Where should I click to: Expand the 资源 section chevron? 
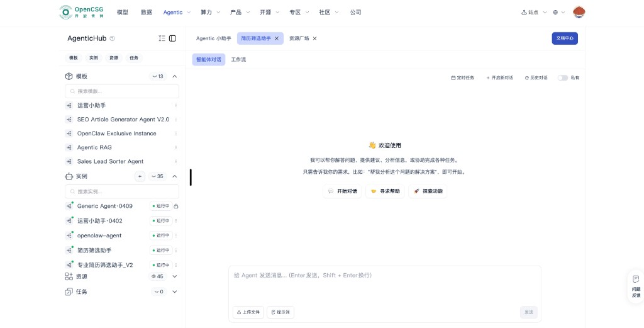click(x=175, y=276)
